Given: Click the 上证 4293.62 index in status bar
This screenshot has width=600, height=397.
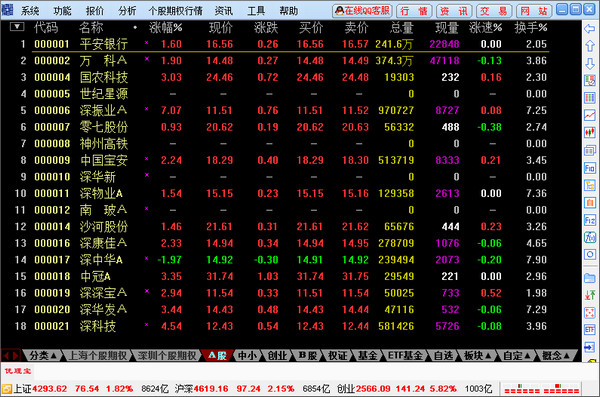Looking at the screenshot, I should point(40,389).
